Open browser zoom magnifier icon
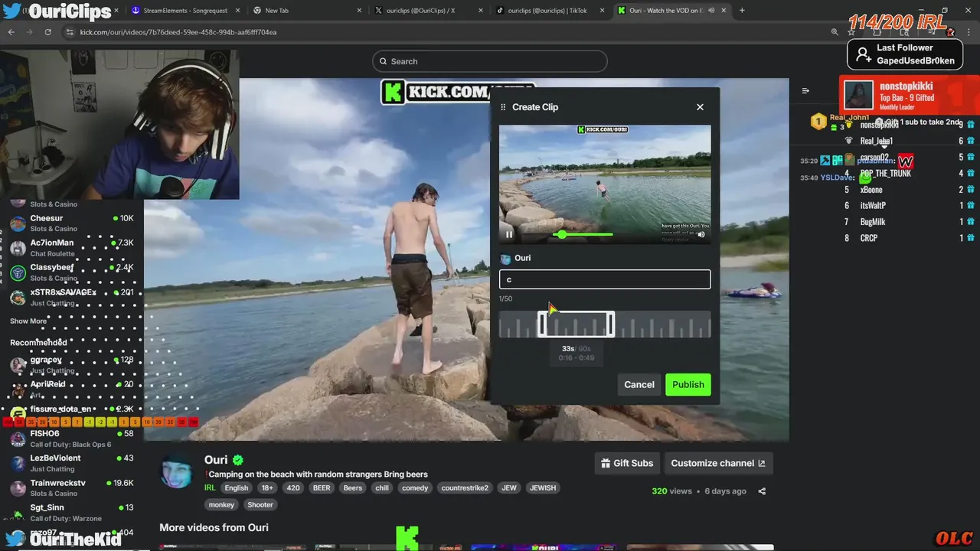Screen dimensions: 980x551 pos(835,32)
